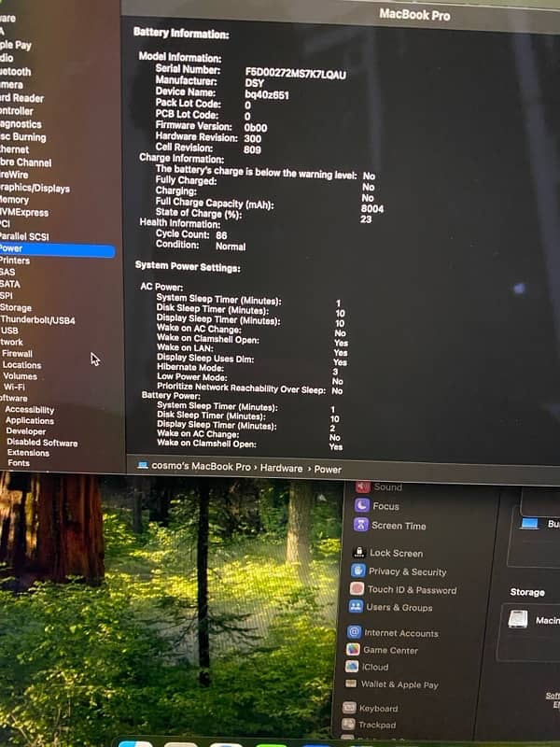The width and height of the screenshot is (560, 747).
Task: Click the Game Center icon
Action: click(x=354, y=650)
